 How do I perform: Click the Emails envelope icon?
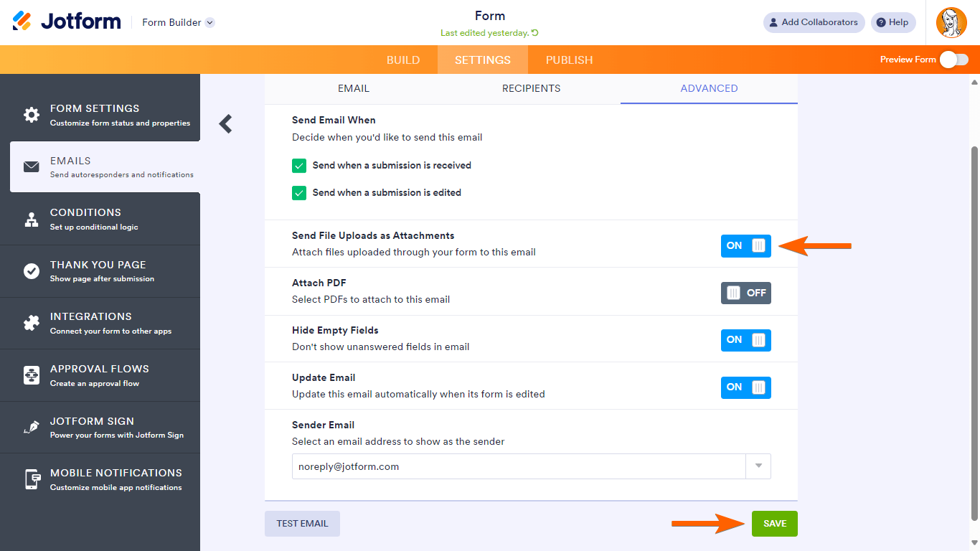coord(32,167)
